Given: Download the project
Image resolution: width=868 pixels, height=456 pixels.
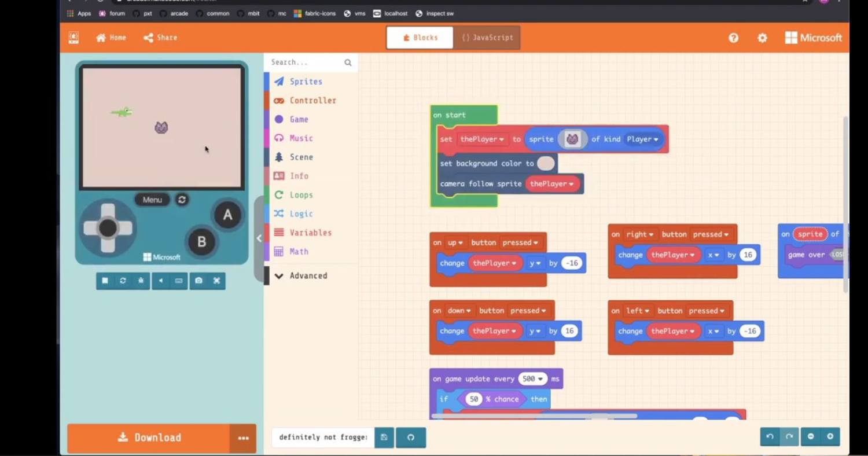Looking at the screenshot, I should click(149, 438).
